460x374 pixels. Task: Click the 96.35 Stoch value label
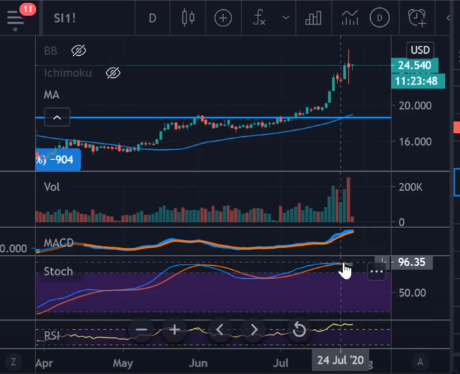click(x=411, y=262)
